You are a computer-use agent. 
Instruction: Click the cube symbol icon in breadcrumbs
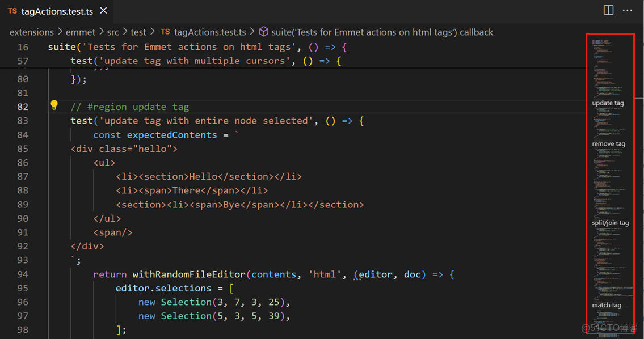[263, 32]
